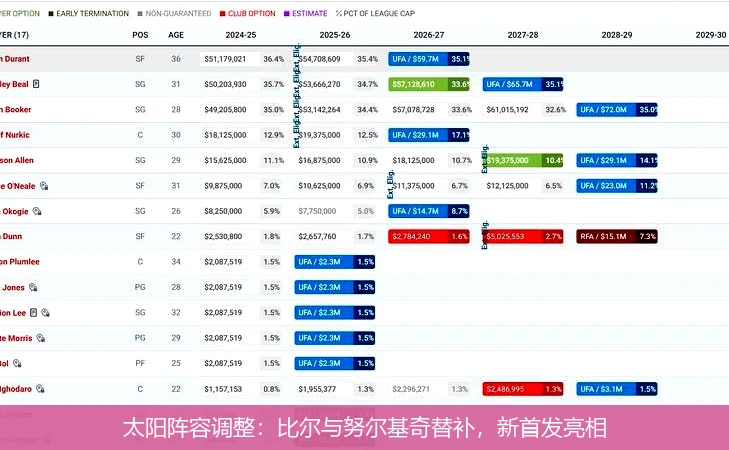Click Booker's 35.0% cap percentage cell

click(273, 110)
